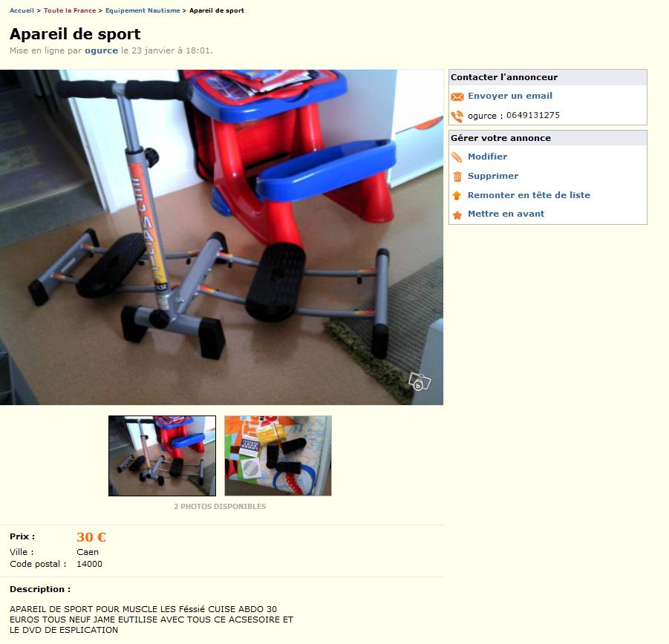Open Equipement Nautisme category breadcrumb

(x=143, y=10)
